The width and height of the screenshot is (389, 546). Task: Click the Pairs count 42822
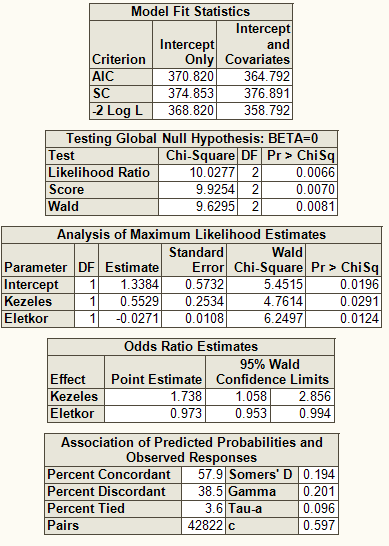pos(205,525)
